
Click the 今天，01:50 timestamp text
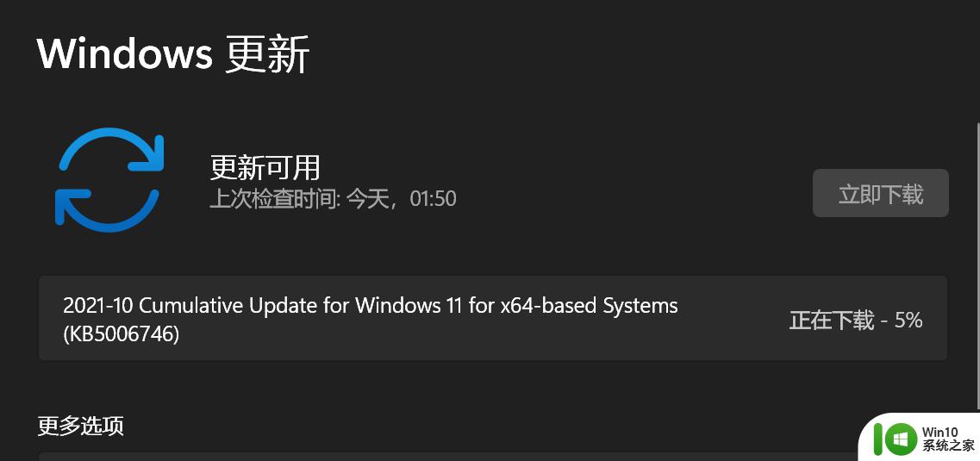(x=402, y=199)
